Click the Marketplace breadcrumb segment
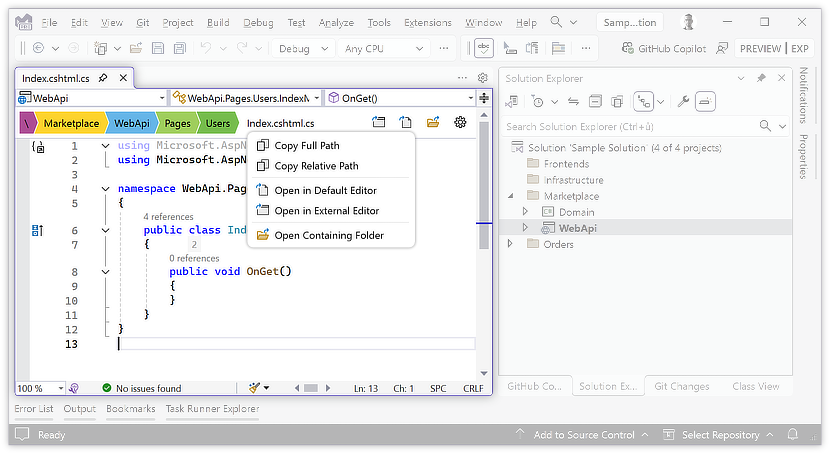 70,123
